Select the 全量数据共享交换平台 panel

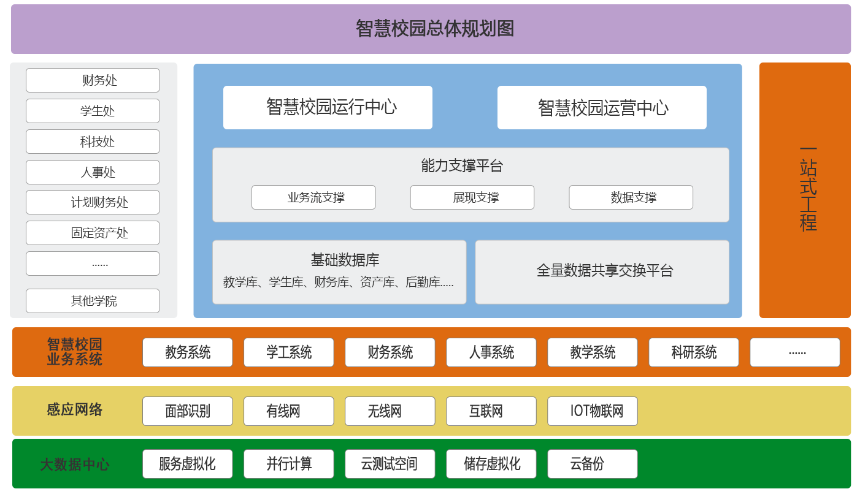tap(602, 271)
